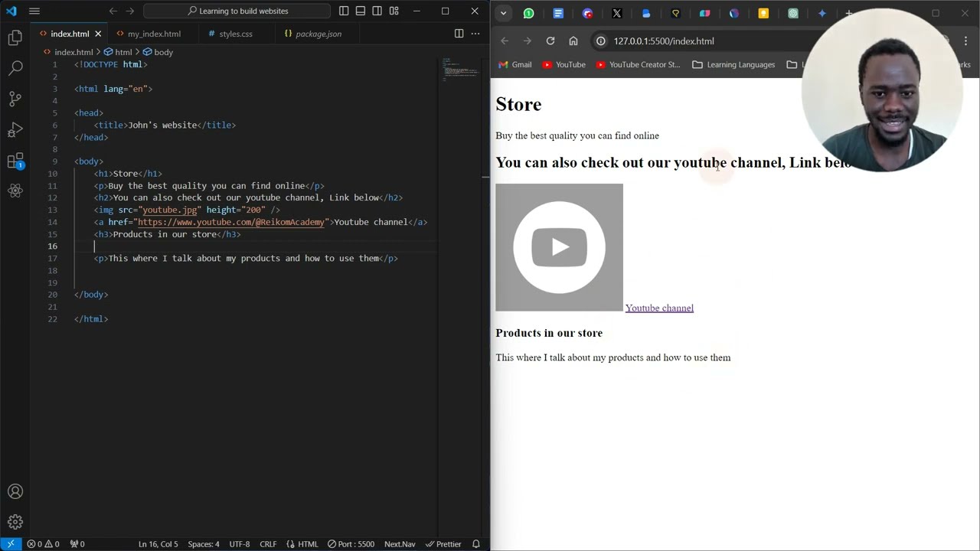This screenshot has width=980, height=551.
Task: Change indentation via Spaces: 4
Action: tap(204, 544)
